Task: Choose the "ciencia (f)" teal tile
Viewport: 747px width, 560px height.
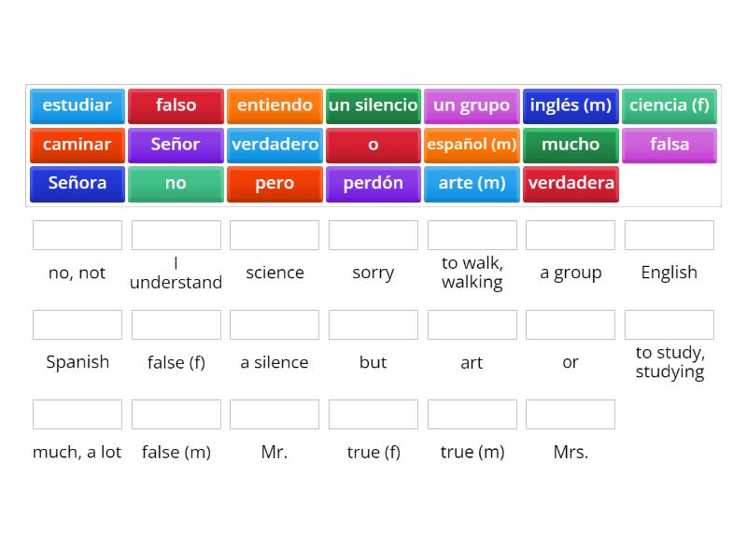Action: tap(669, 105)
